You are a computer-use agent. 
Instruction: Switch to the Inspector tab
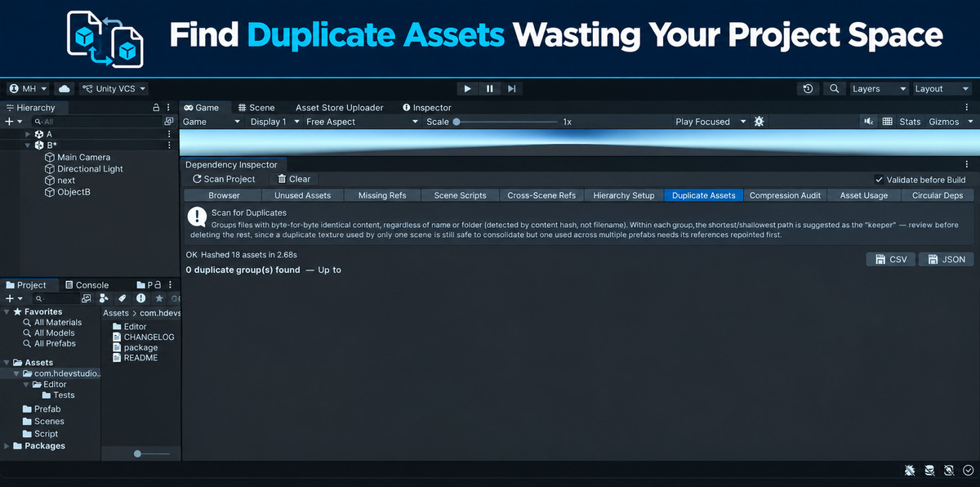pos(426,108)
